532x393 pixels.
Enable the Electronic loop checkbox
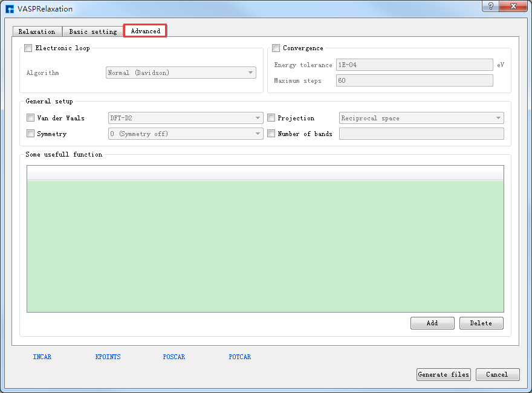(28, 48)
